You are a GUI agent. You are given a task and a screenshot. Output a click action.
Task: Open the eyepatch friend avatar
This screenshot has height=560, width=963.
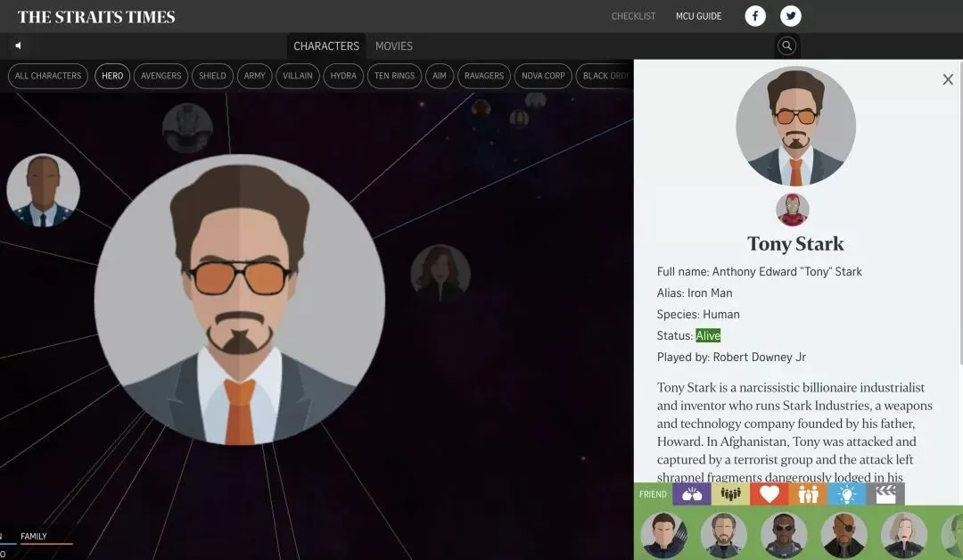(x=844, y=535)
